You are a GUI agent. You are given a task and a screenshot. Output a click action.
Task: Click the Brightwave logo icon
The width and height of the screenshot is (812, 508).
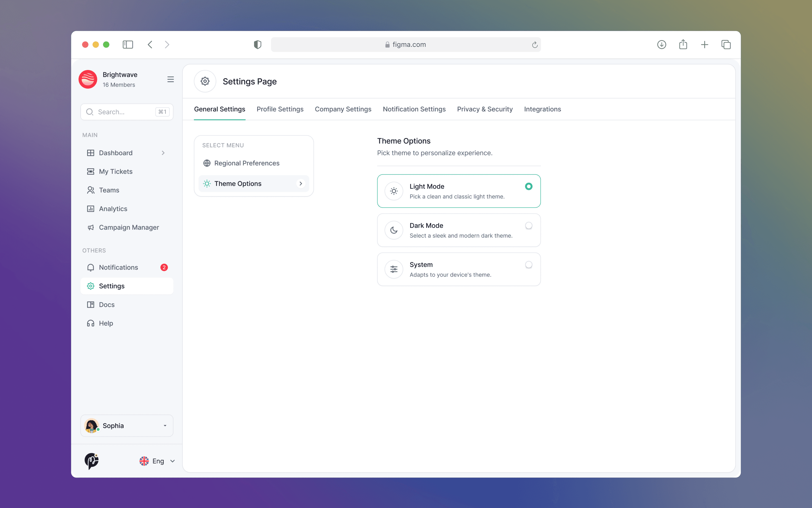click(88, 80)
